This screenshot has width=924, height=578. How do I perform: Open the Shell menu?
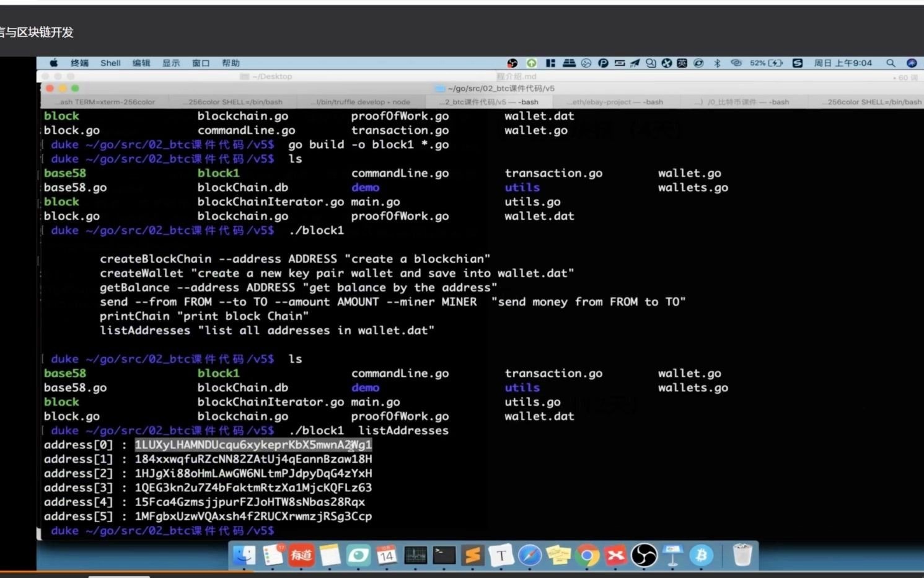(110, 63)
